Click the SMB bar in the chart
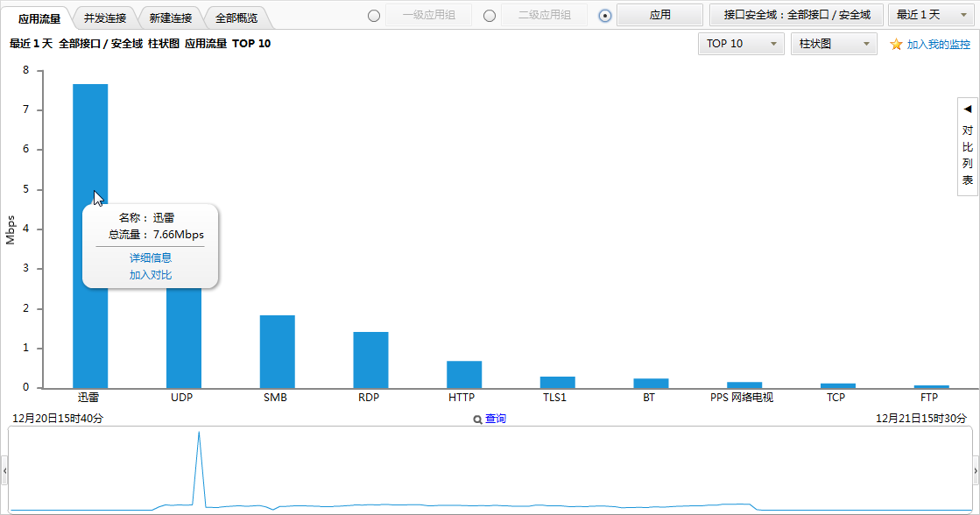Screen dimensions: 980x515 point(277,351)
